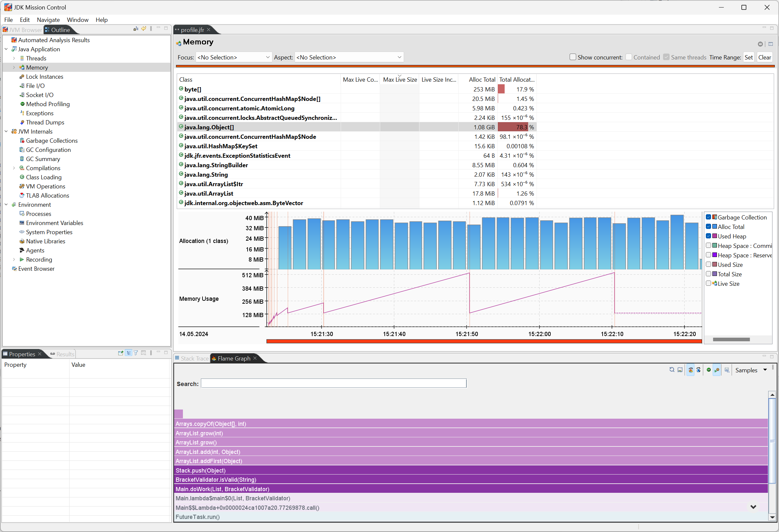Click the icicle graph view icon

tap(698, 370)
